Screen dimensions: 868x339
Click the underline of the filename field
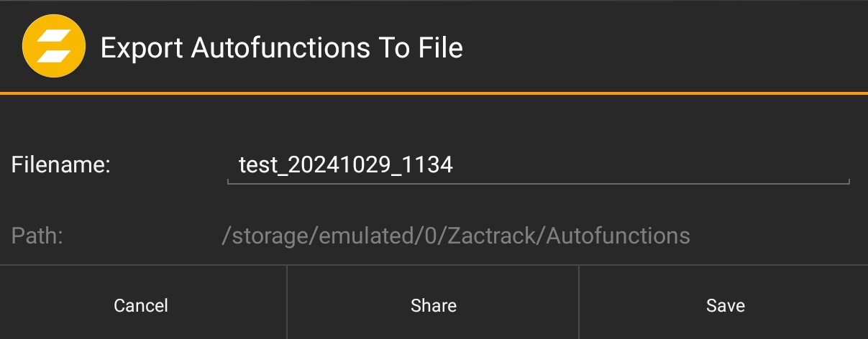[x=538, y=182]
